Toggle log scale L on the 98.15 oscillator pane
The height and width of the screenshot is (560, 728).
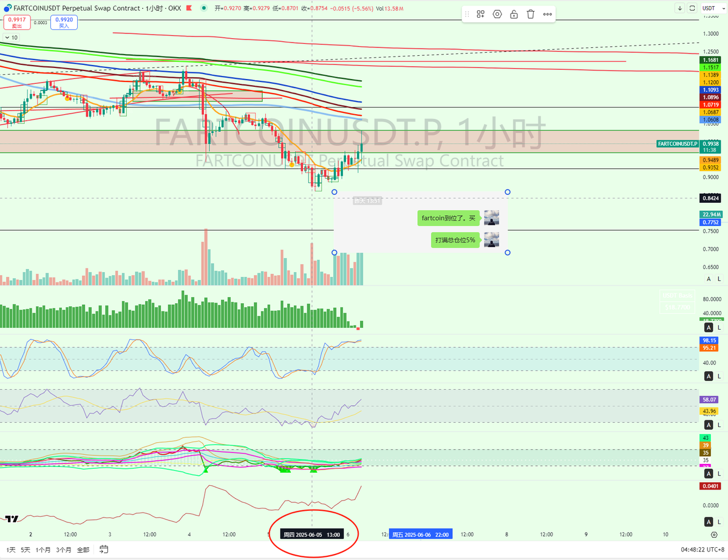pyautogui.click(x=719, y=376)
